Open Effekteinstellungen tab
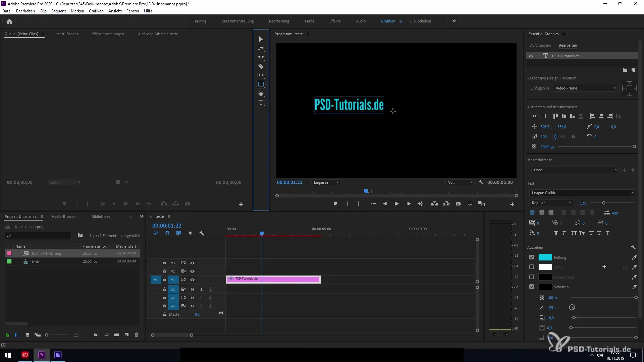The width and height of the screenshot is (644, 362). (108, 34)
